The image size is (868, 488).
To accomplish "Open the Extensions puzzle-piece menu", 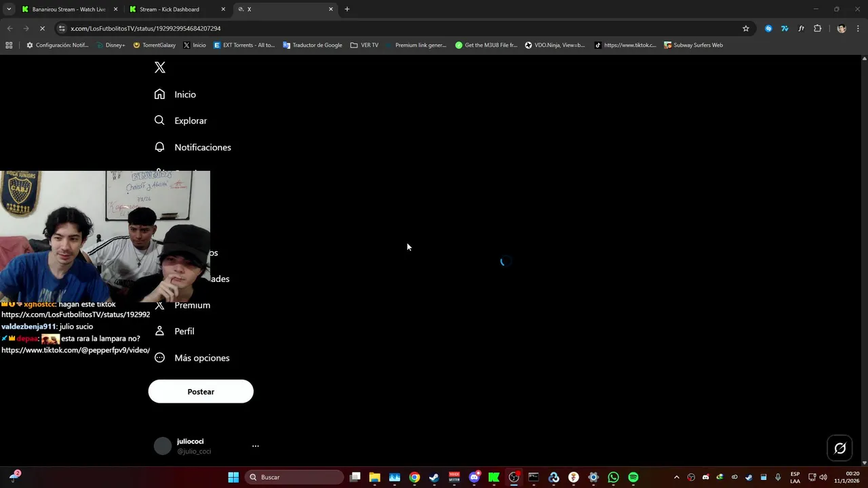I will (817, 28).
